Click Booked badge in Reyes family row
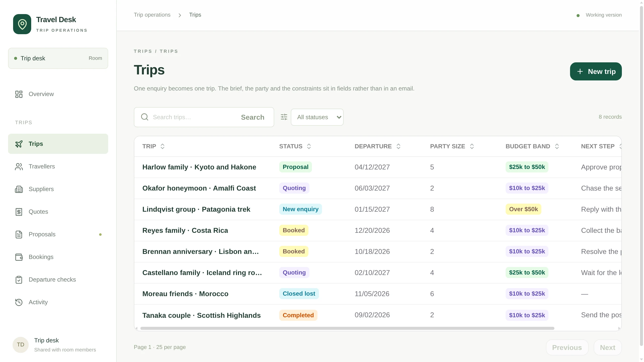644x362 pixels. [x=294, y=230]
